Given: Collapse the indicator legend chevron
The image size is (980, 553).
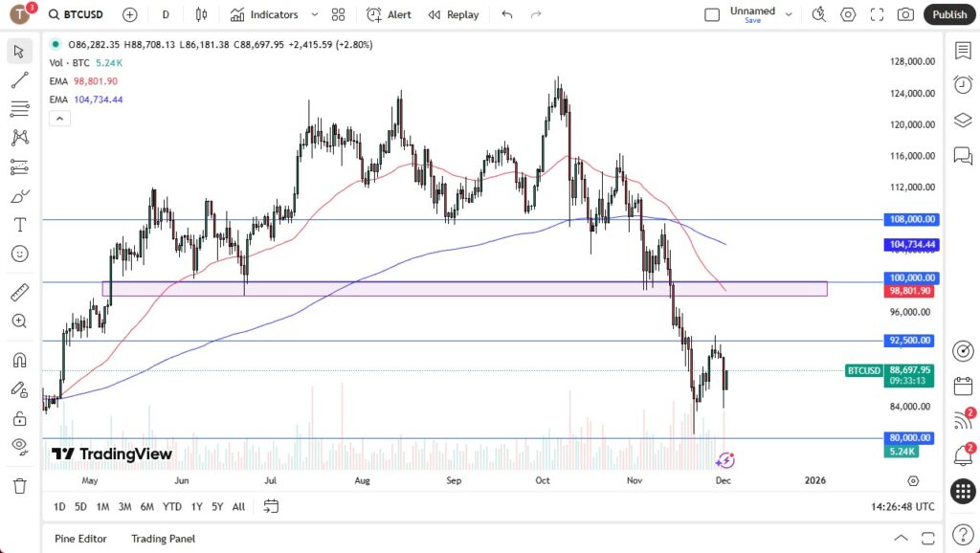Looking at the screenshot, I should coord(59,118).
